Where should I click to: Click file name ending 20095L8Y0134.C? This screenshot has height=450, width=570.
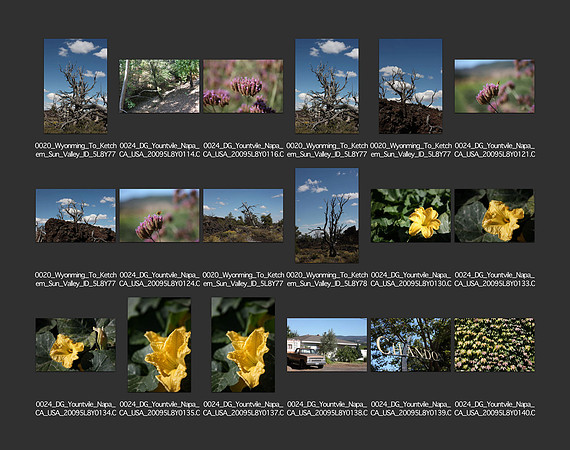76,408
